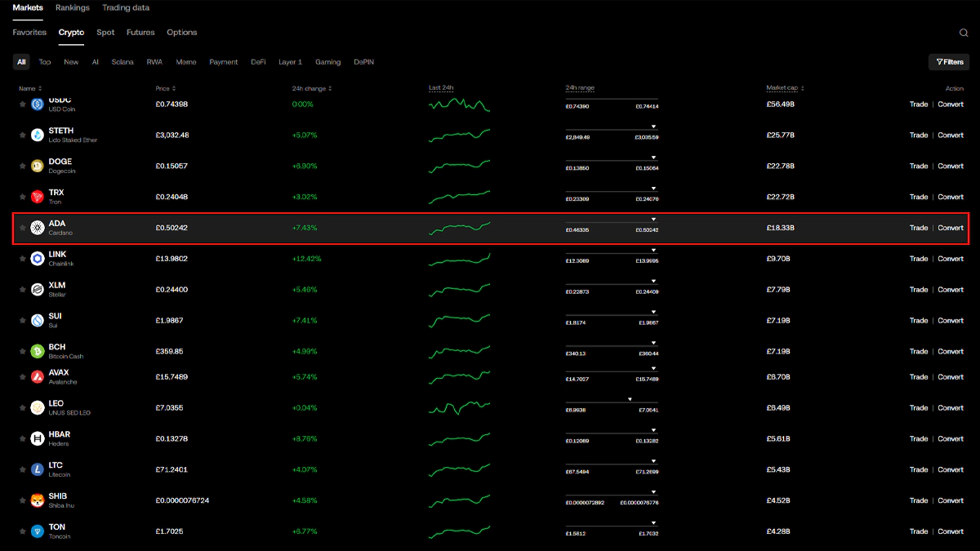The height and width of the screenshot is (551, 980).
Task: Open the Last 24h sparkline chart for BCH
Action: click(x=459, y=351)
